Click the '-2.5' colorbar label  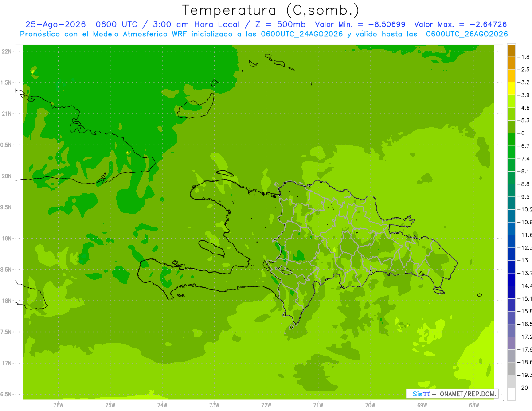(524, 70)
